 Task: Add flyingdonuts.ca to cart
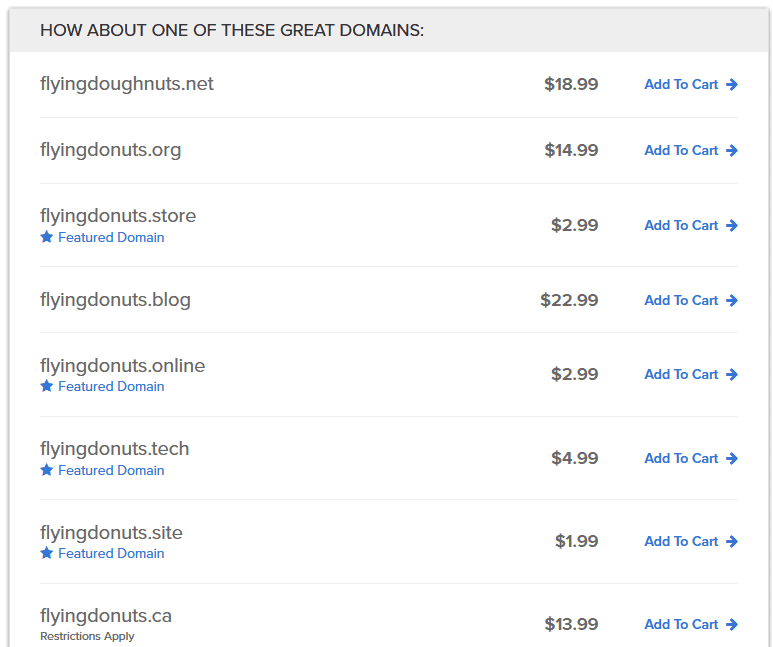point(691,624)
